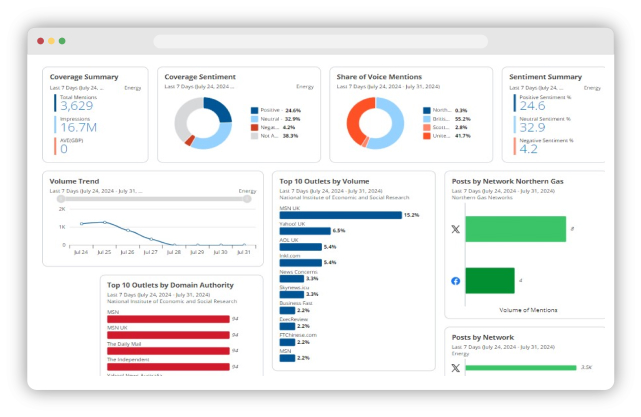This screenshot has height=417, width=641.
Task: Click the Facebook icon in Northern Gas posts
Action: pyautogui.click(x=456, y=281)
